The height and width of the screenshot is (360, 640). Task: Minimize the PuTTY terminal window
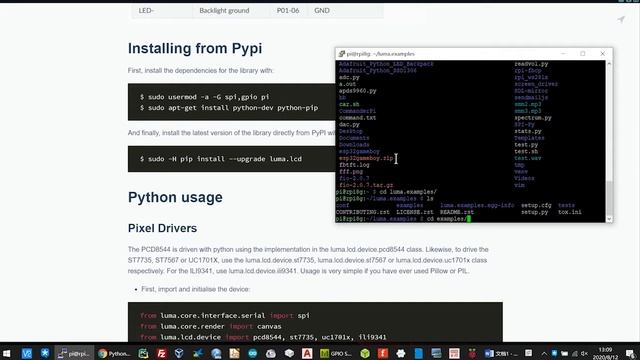coord(563,53)
